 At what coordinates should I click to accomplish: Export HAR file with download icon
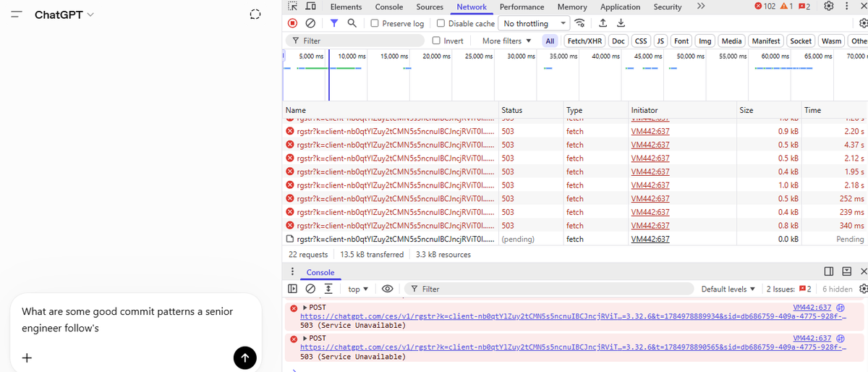[x=621, y=23]
